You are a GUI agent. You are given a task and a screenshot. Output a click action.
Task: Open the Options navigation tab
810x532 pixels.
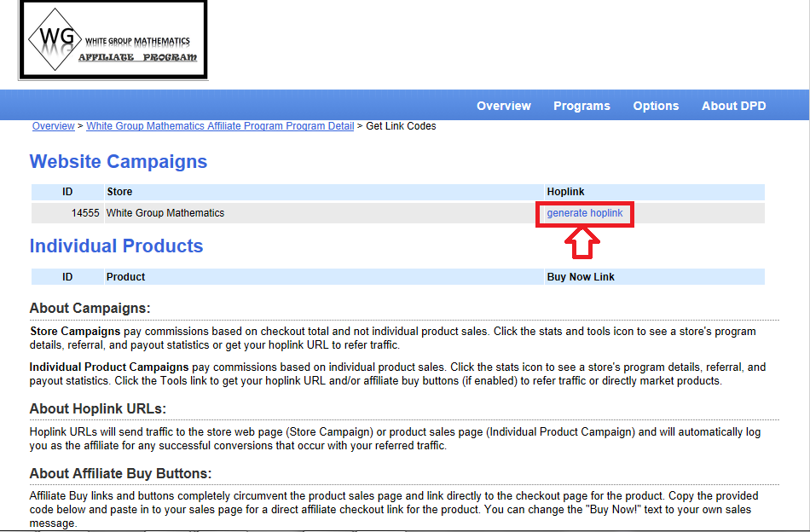(x=656, y=106)
